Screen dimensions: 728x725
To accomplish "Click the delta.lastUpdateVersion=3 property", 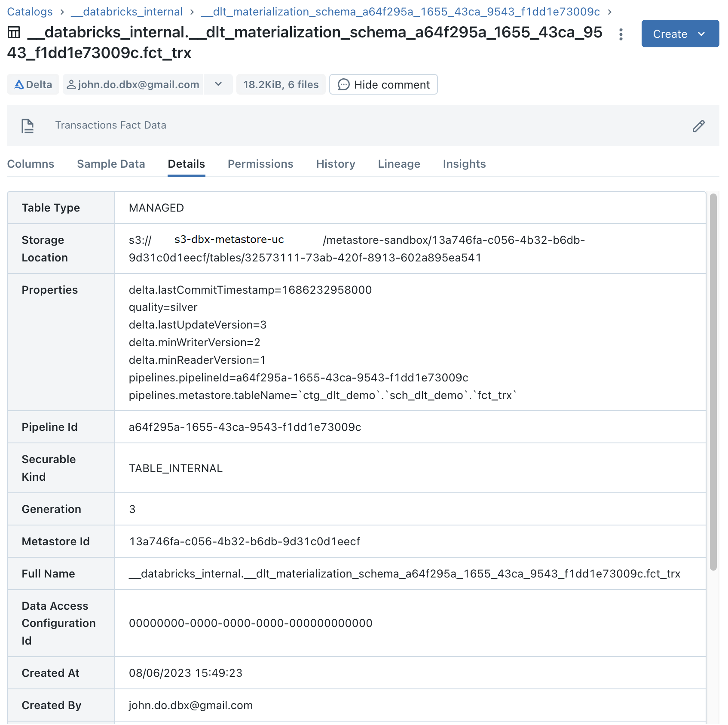I will [198, 325].
